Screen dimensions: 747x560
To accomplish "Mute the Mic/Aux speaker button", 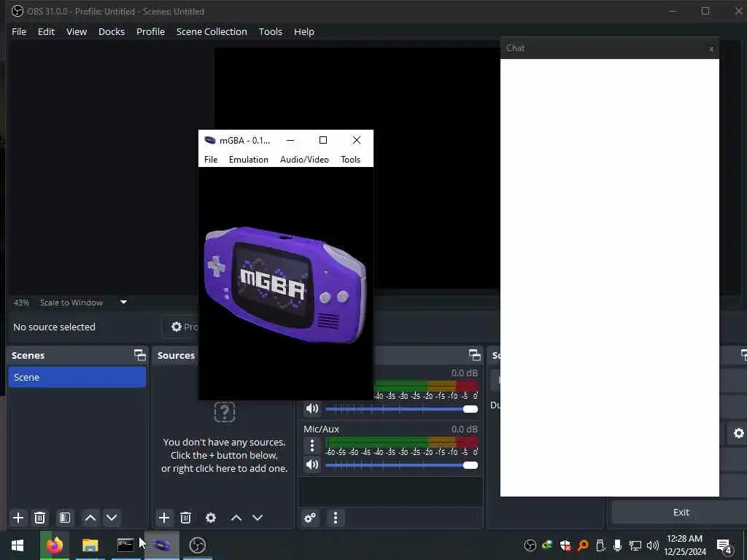I will (312, 464).
